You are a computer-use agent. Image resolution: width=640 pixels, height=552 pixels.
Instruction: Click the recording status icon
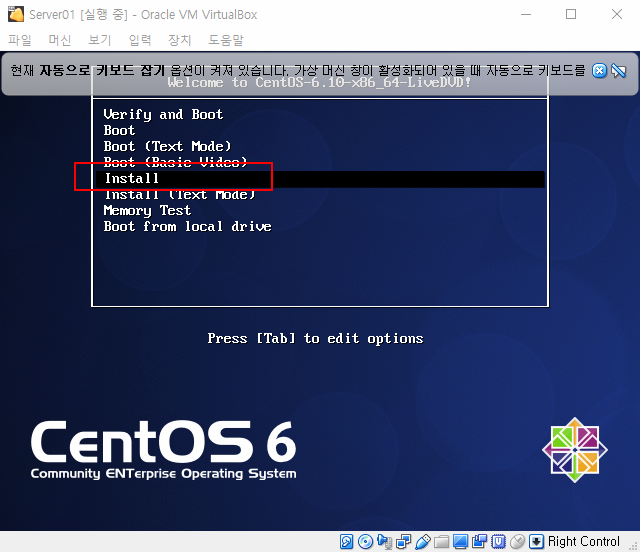click(479, 541)
